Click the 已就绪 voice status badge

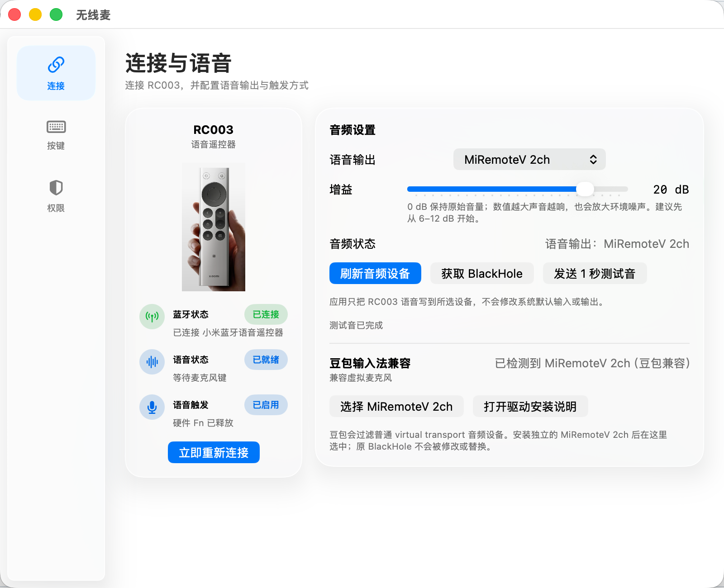pyautogui.click(x=266, y=360)
